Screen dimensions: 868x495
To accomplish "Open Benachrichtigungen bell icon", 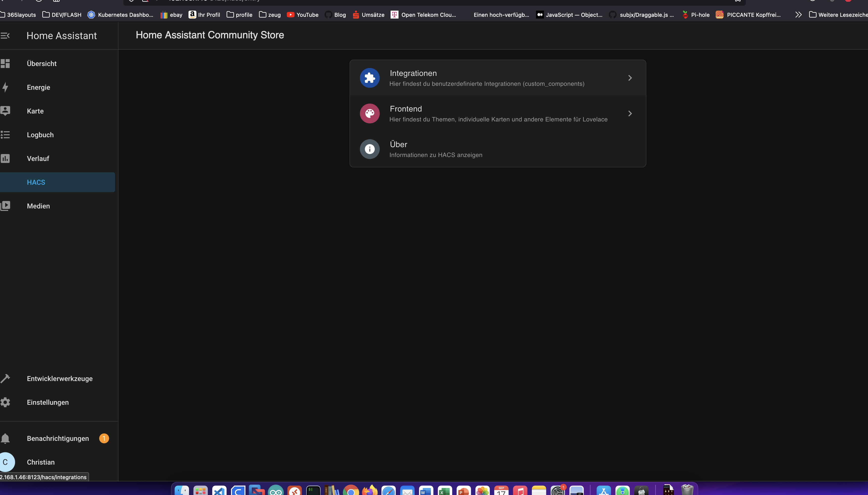I will click(x=5, y=439).
